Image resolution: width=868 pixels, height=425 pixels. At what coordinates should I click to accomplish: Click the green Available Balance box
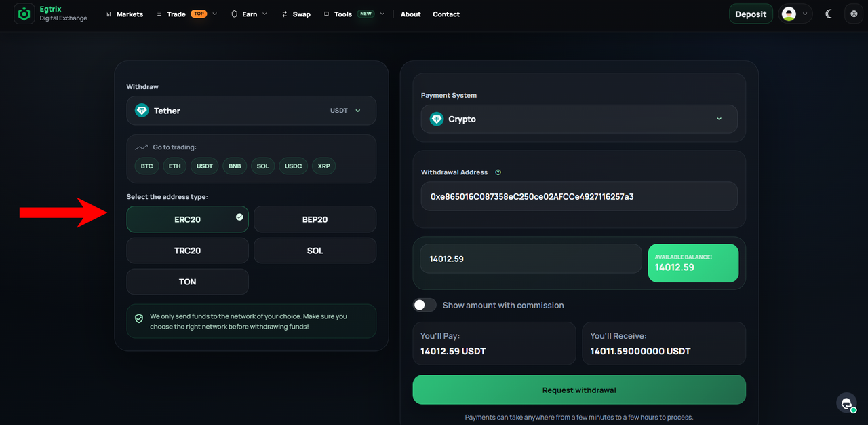pos(693,263)
